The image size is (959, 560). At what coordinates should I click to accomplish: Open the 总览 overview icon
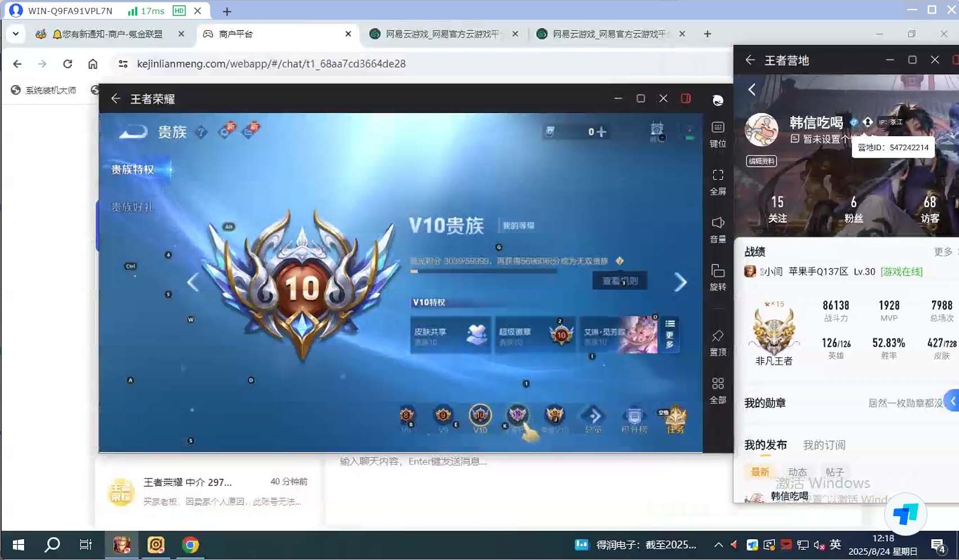(x=593, y=419)
